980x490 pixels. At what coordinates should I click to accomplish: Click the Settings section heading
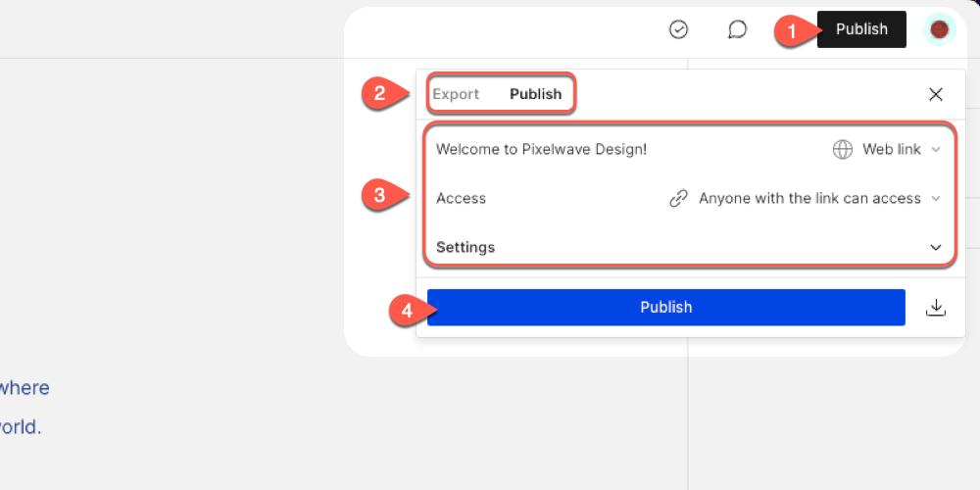[x=465, y=248]
